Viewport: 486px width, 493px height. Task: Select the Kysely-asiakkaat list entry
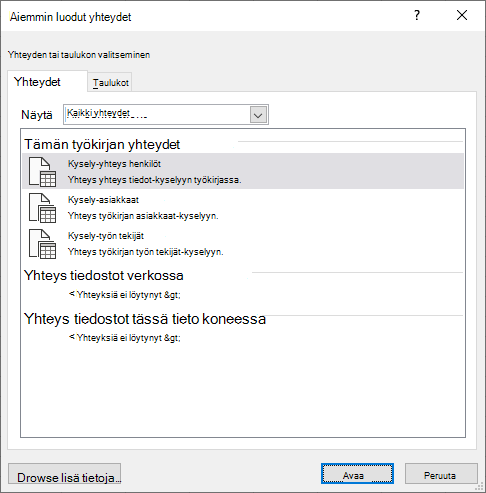pos(243,207)
